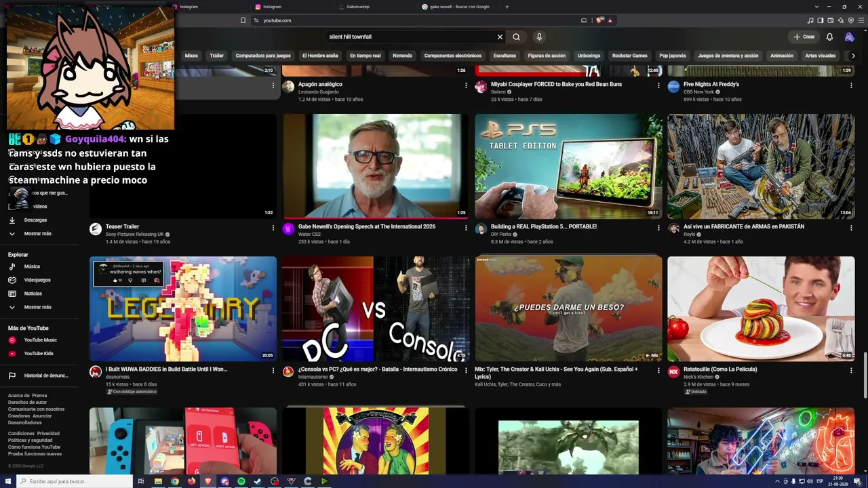Open the Brave VPN shield icon
The height and width of the screenshot is (488, 868).
850,20
